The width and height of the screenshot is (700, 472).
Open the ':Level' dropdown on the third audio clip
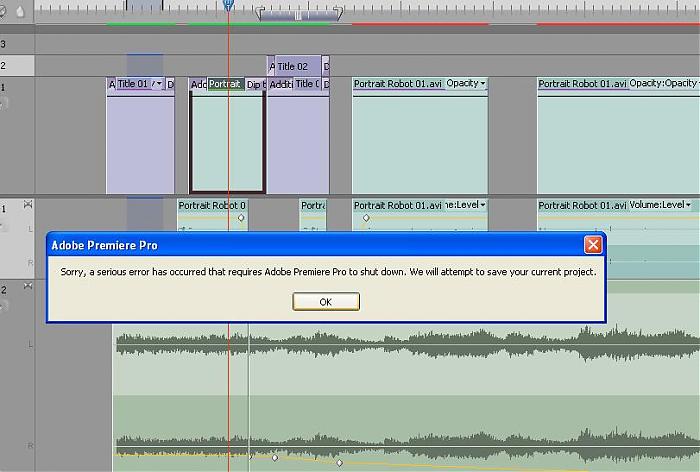[x=482, y=205]
